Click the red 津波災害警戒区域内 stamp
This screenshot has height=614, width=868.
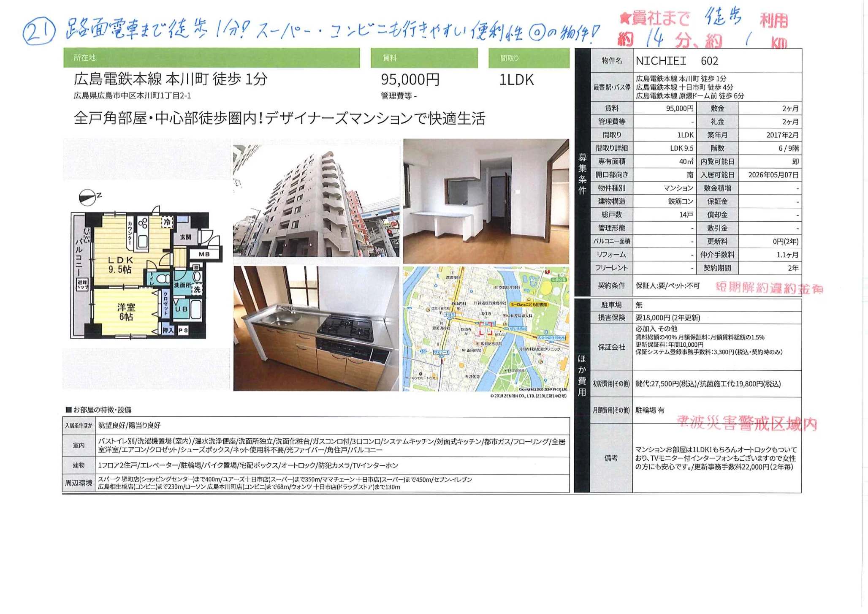click(x=747, y=423)
